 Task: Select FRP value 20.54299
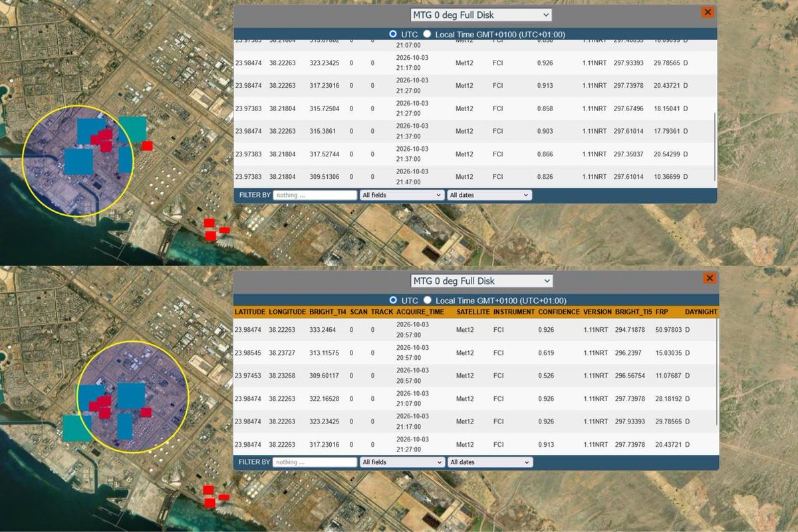click(x=667, y=154)
